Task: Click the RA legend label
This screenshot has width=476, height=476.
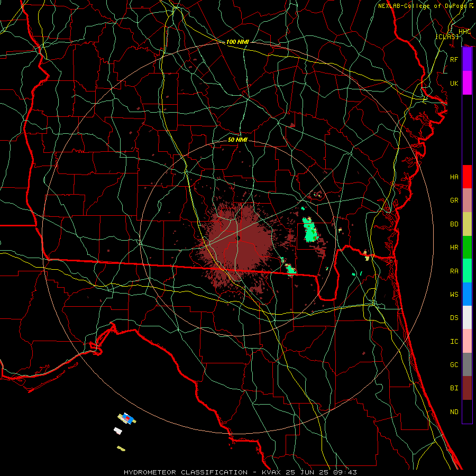Action: 454,271
